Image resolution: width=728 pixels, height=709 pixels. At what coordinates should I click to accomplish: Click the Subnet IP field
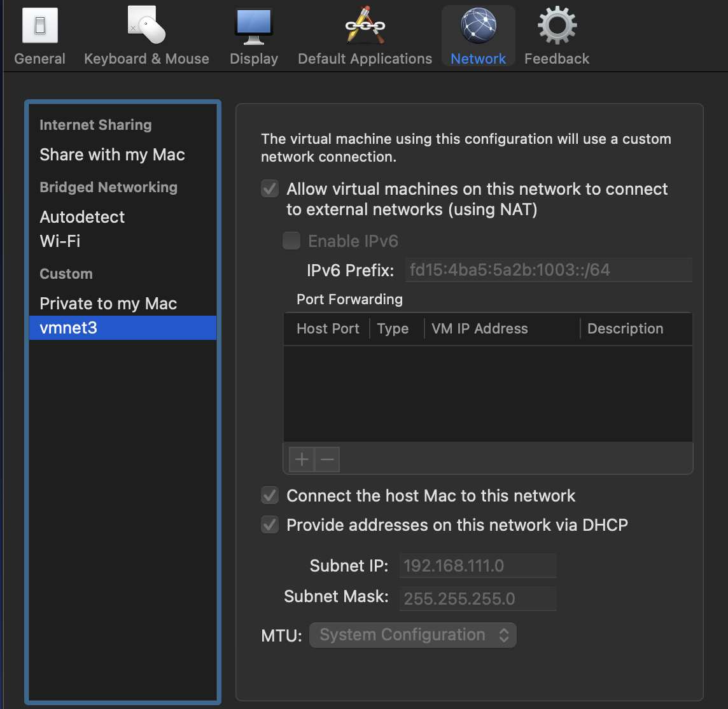coord(477,565)
